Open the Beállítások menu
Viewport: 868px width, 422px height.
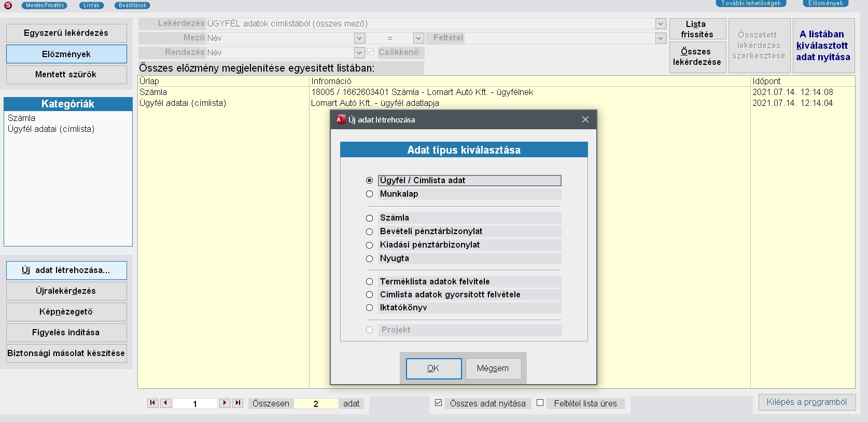tap(132, 5)
